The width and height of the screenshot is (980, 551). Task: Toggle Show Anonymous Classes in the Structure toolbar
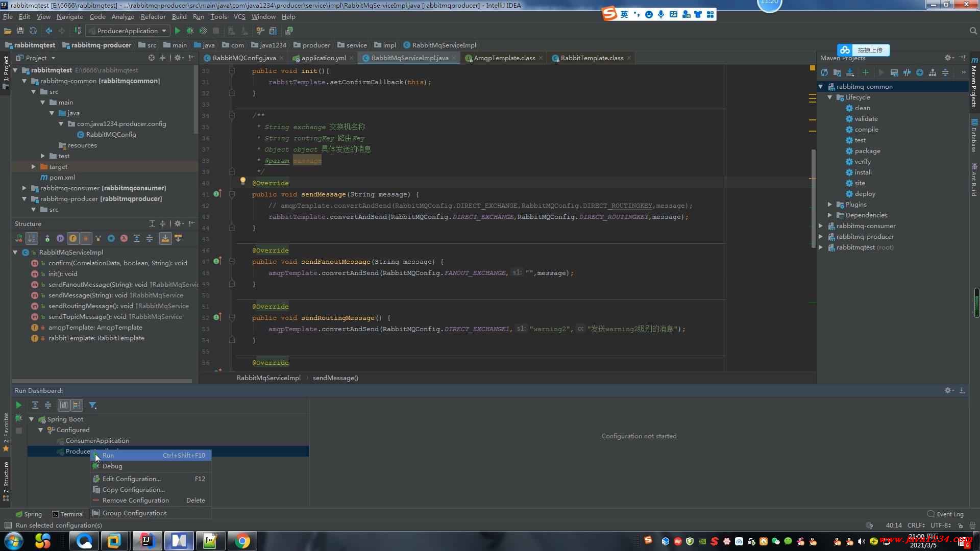[x=111, y=238]
